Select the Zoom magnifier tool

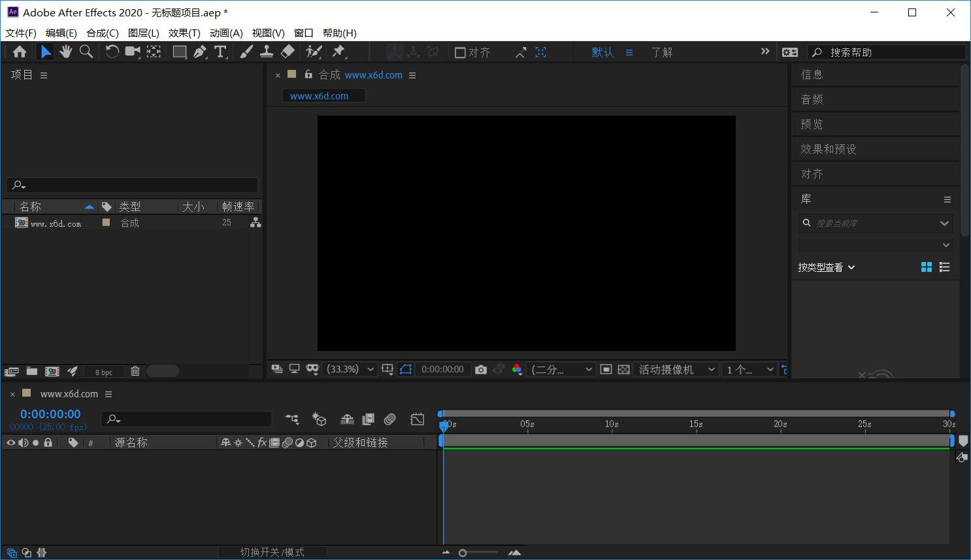[86, 52]
